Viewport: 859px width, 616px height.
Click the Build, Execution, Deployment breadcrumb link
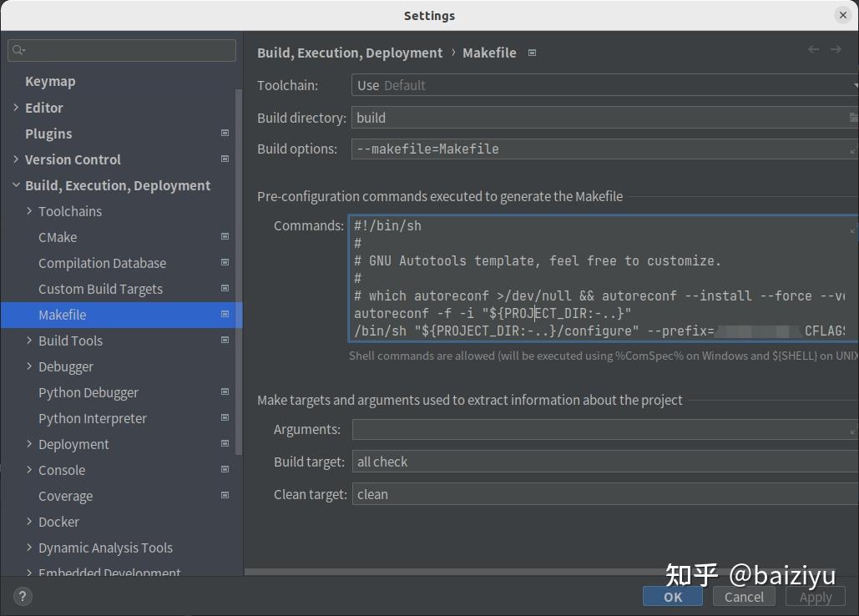point(350,53)
